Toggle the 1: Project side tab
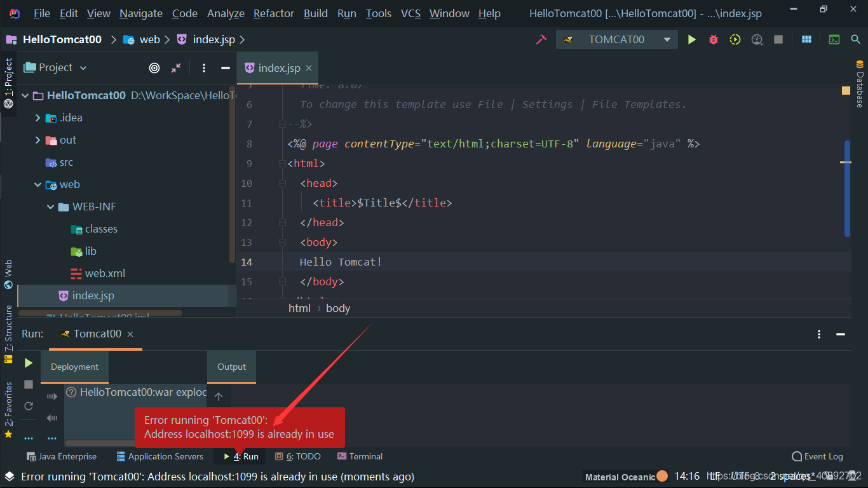868x488 pixels. point(8,84)
